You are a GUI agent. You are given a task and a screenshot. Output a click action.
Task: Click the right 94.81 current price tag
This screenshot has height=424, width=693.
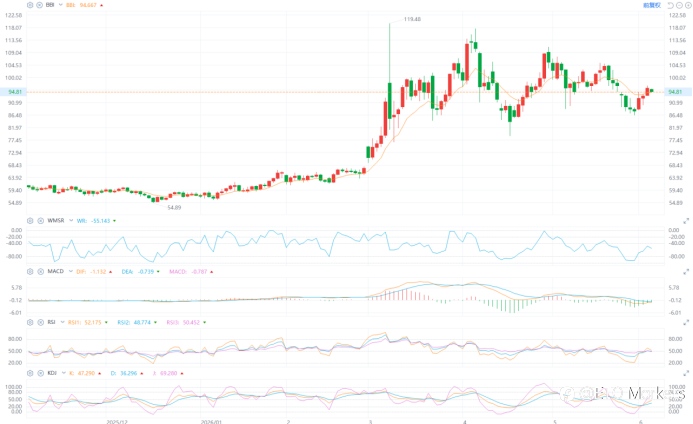point(675,92)
